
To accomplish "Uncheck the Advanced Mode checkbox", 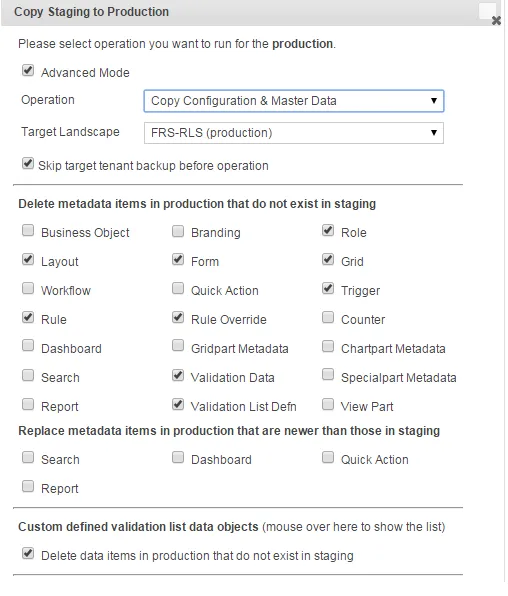I will tap(28, 71).
